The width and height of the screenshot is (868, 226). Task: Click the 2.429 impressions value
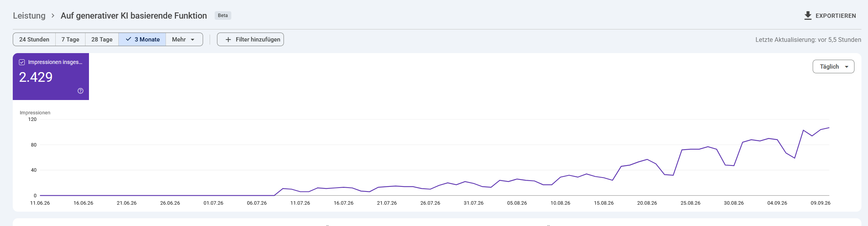tap(36, 77)
